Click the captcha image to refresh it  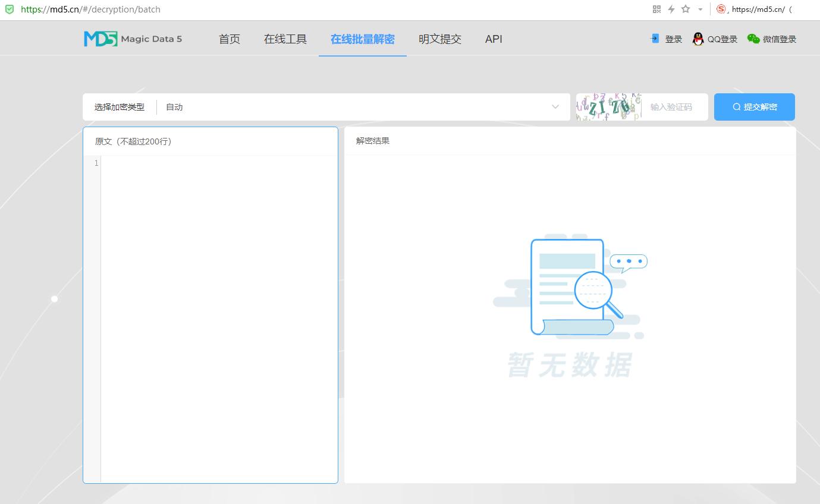607,107
